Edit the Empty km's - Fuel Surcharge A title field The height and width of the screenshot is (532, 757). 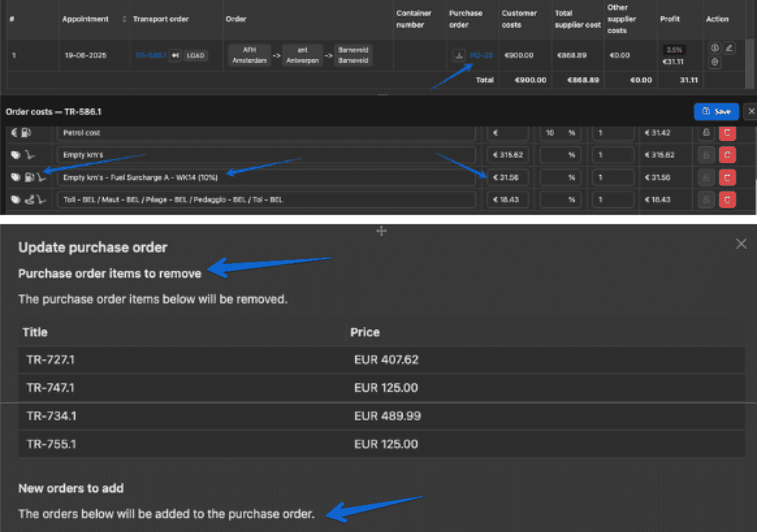click(267, 177)
